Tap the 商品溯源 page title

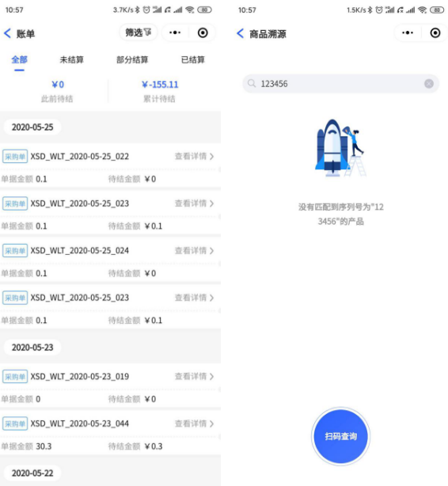(x=268, y=34)
